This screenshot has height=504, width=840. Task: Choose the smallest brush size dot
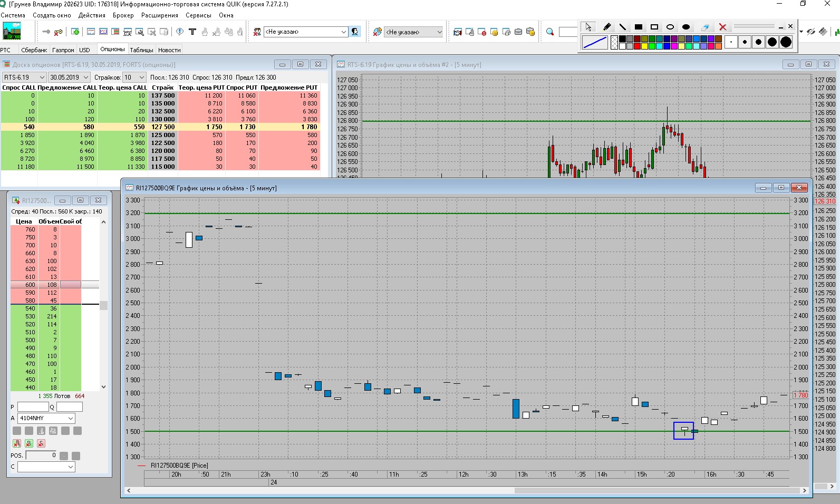click(x=731, y=42)
